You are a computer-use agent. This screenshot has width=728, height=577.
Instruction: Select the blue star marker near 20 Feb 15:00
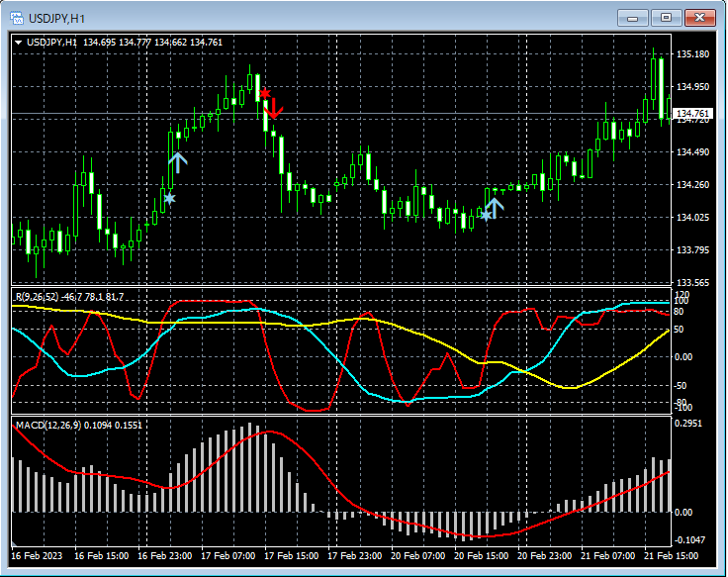coord(486,215)
